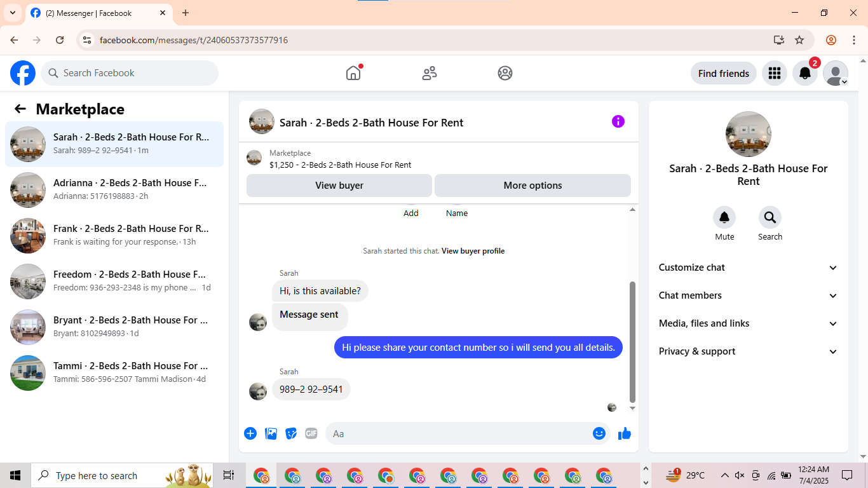Expand Customize chat section

click(x=749, y=268)
